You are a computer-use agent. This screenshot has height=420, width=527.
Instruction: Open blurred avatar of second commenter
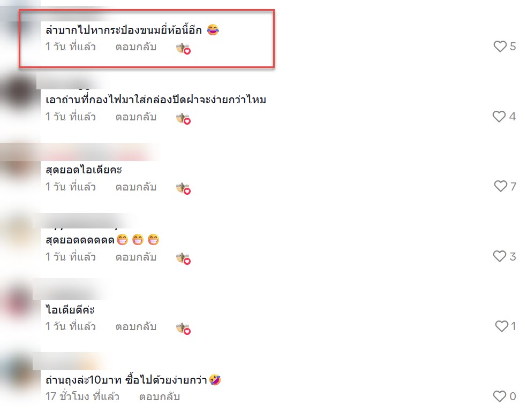(x=19, y=93)
